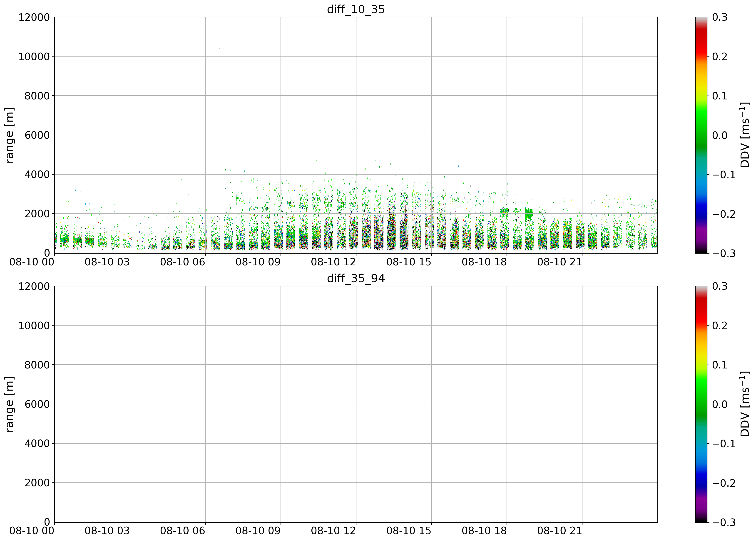Viewport: 756px width, 541px height.
Task: Click the "diff_10_35" plot title
Action: 356,9
